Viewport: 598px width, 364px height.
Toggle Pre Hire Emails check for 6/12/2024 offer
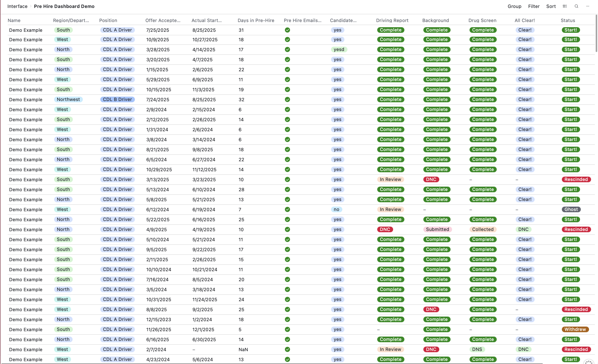287,209
